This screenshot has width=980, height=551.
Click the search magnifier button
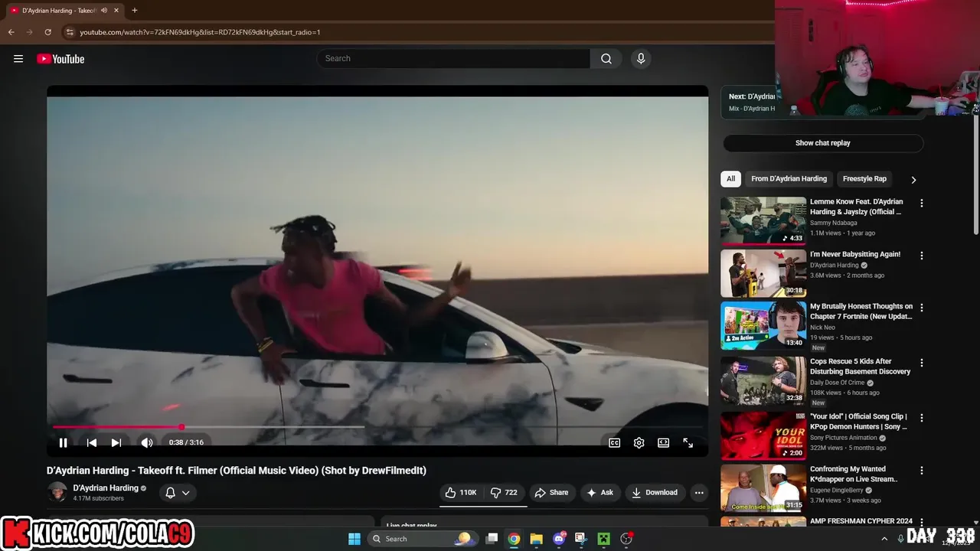(606, 59)
